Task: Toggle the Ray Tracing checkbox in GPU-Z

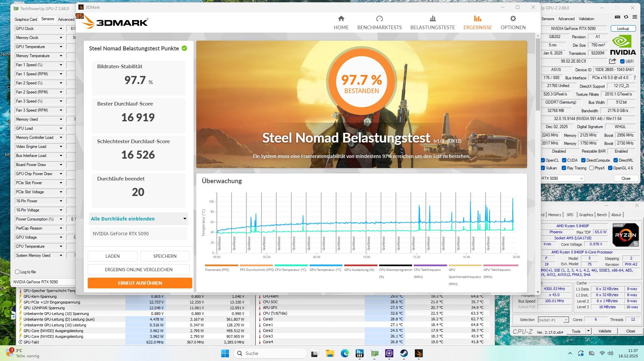Action: (x=564, y=168)
